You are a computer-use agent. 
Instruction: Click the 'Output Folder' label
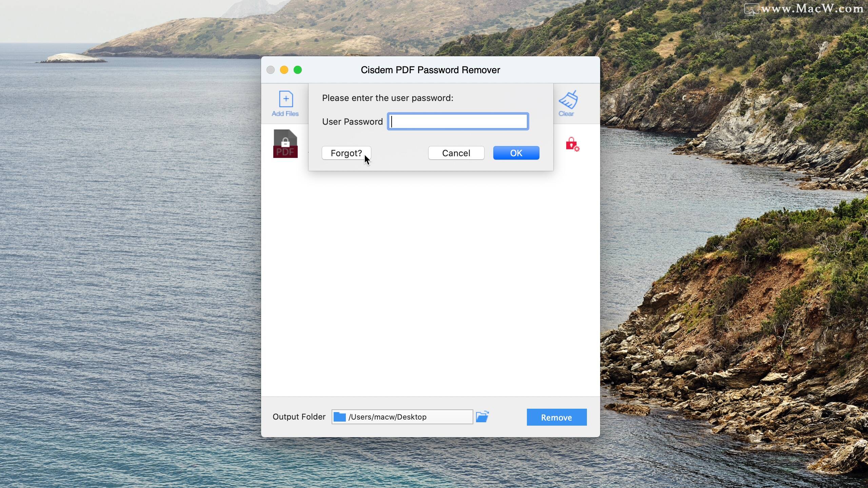point(299,417)
